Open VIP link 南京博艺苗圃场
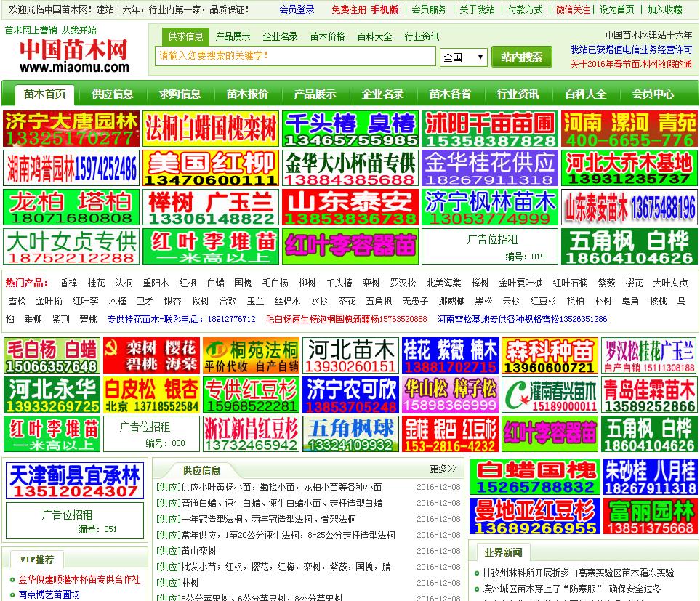Viewport: 700px width, 601px height. tap(49, 594)
